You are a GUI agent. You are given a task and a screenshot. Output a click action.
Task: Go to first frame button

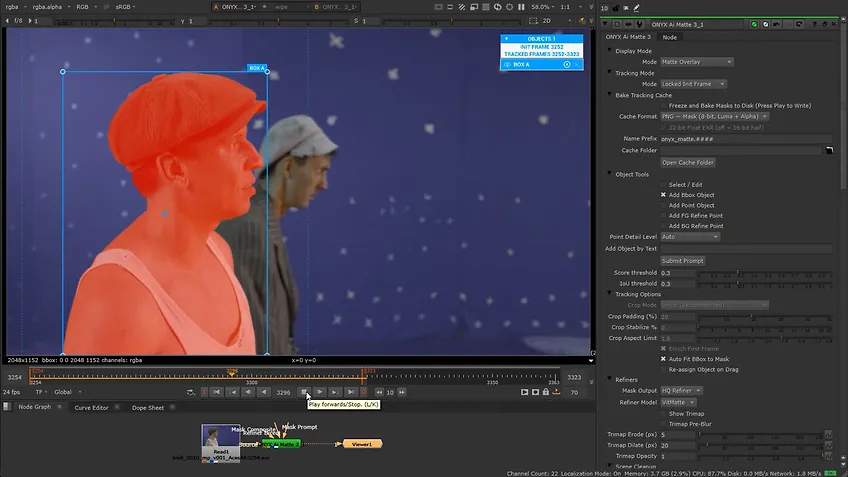click(216, 392)
